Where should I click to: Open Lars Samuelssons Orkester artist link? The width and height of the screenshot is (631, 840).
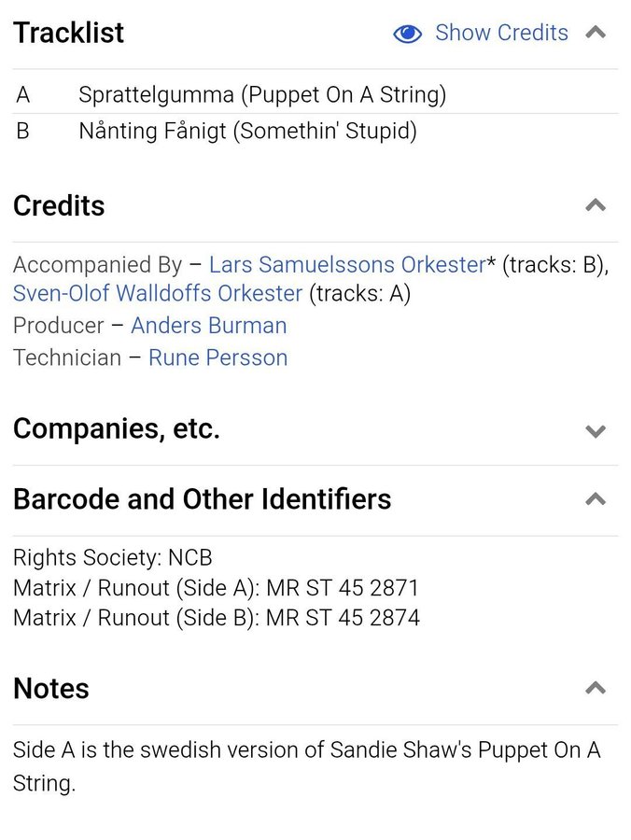pos(346,265)
